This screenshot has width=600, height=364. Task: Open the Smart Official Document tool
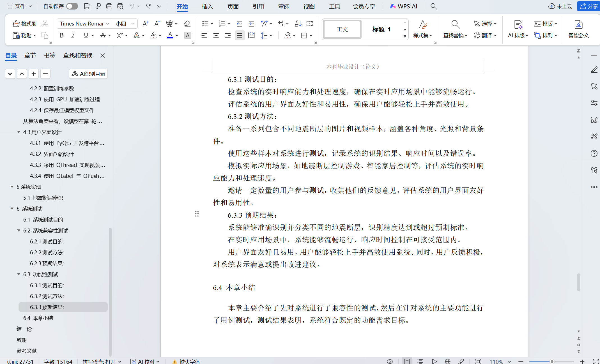578,29
